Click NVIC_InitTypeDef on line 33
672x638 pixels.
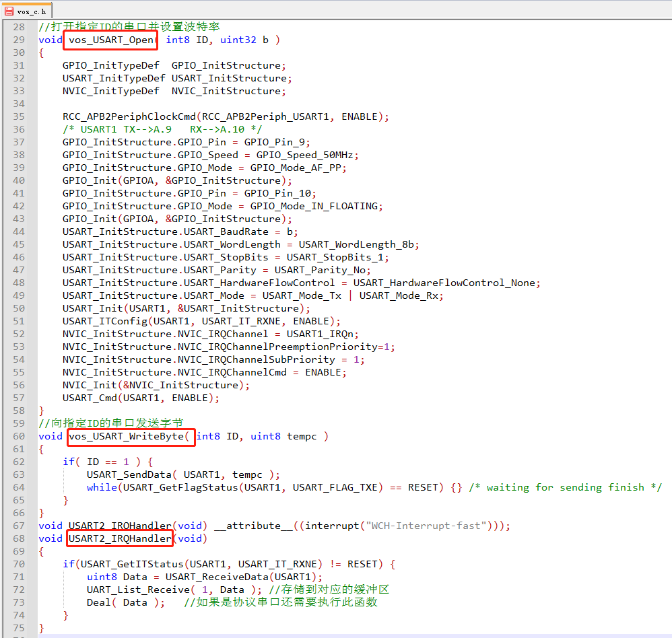(x=111, y=92)
